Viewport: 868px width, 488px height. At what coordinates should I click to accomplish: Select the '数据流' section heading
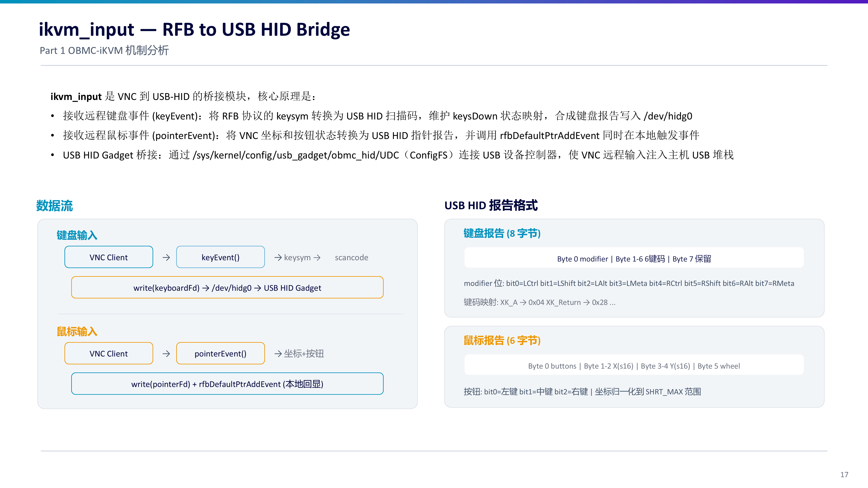click(x=54, y=205)
